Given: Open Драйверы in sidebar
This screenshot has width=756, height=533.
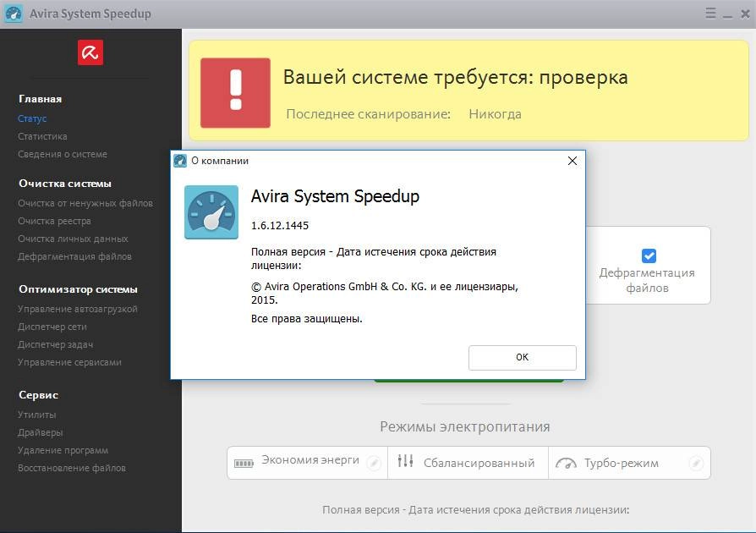Looking at the screenshot, I should (41, 432).
